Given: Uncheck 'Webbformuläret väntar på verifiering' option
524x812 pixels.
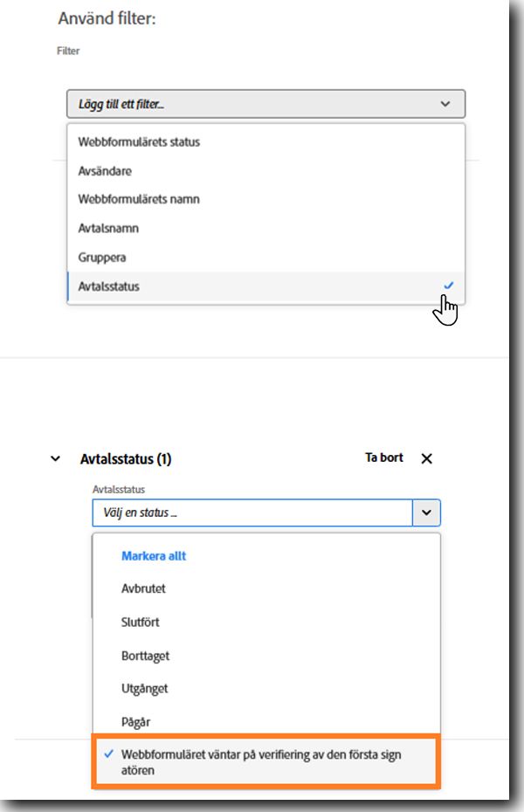Looking at the screenshot, I should (262, 762).
